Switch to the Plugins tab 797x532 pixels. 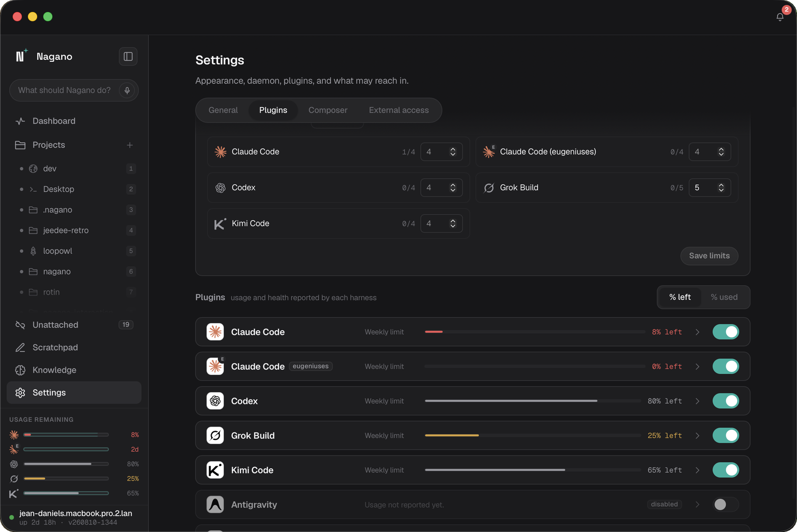[273, 110]
